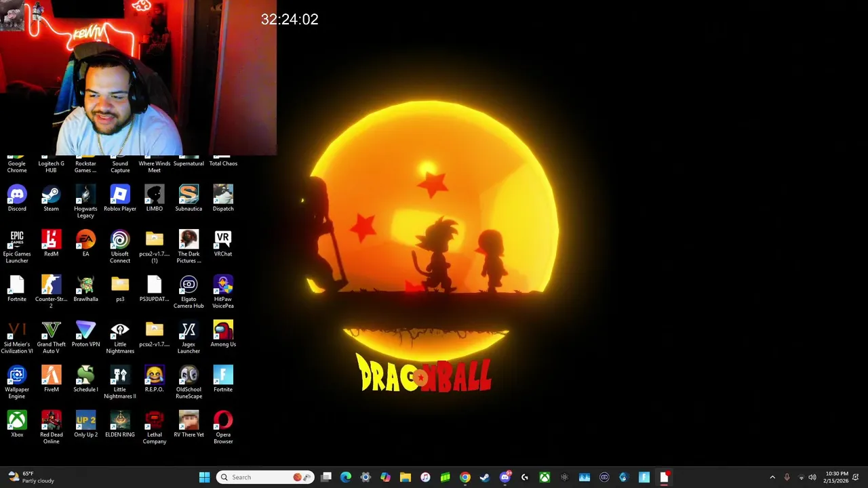Select the FiveM desktop icon
The width and height of the screenshot is (868, 488).
click(51, 380)
